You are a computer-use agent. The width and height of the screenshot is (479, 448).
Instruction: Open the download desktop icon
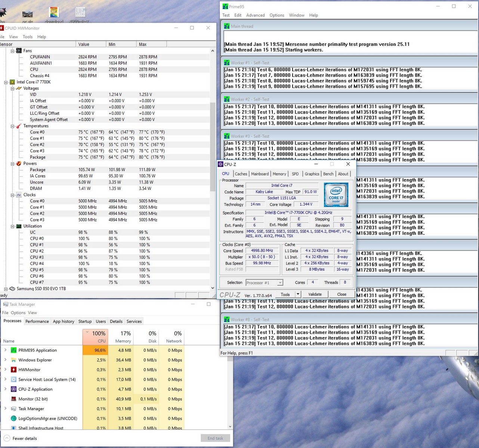point(54,15)
